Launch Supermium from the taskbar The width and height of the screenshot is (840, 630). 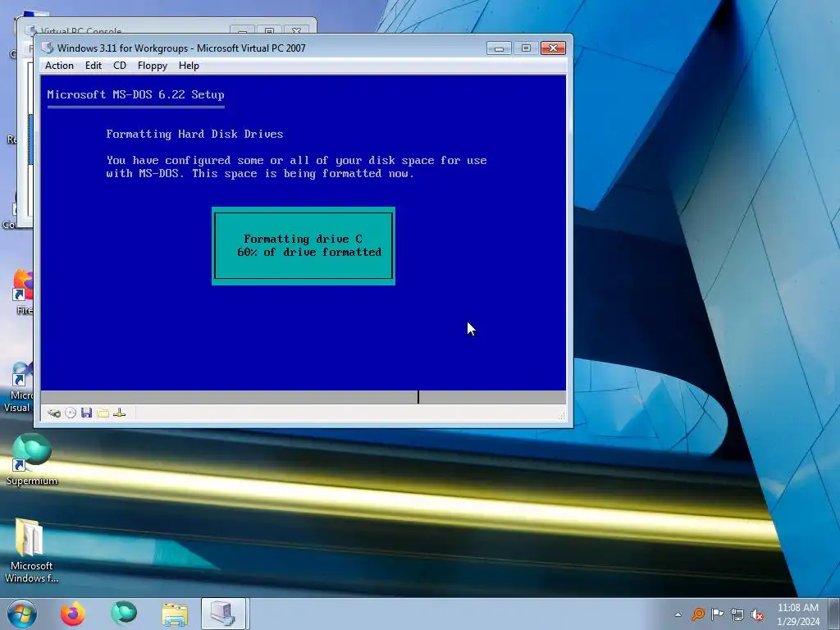[124, 614]
